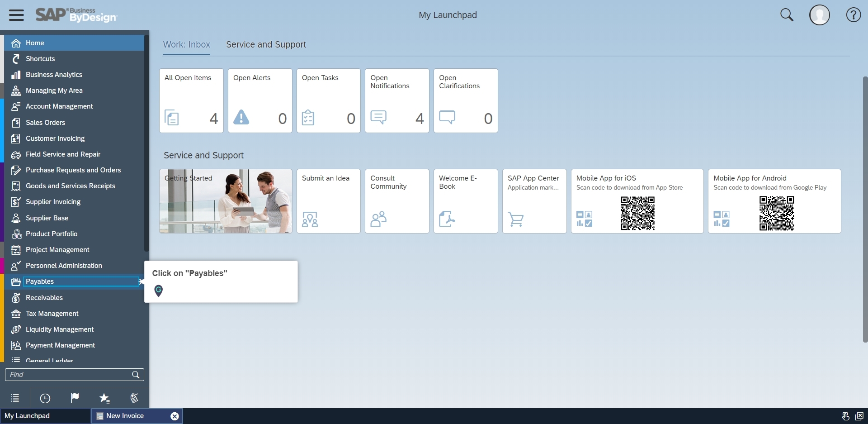Click the Payment Management icon
The width and height of the screenshot is (868, 424).
tap(16, 345)
